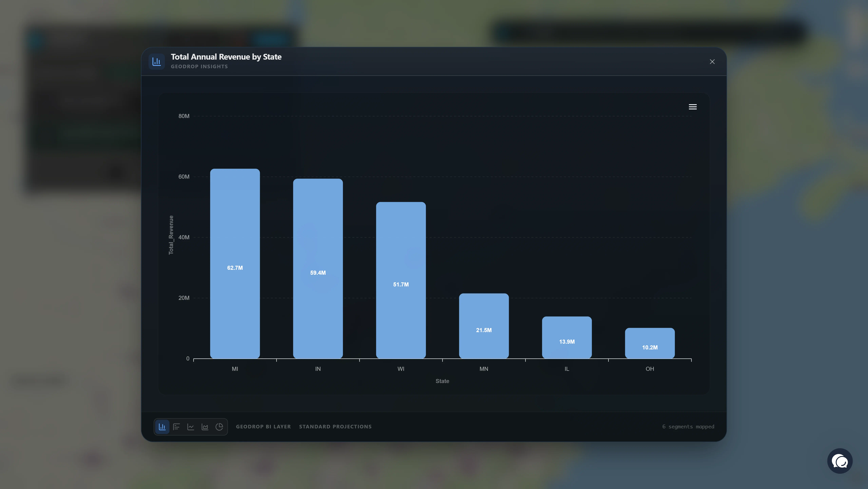Open the chart hamburger context menu
Viewport: 868px width, 489px height.
tap(692, 107)
